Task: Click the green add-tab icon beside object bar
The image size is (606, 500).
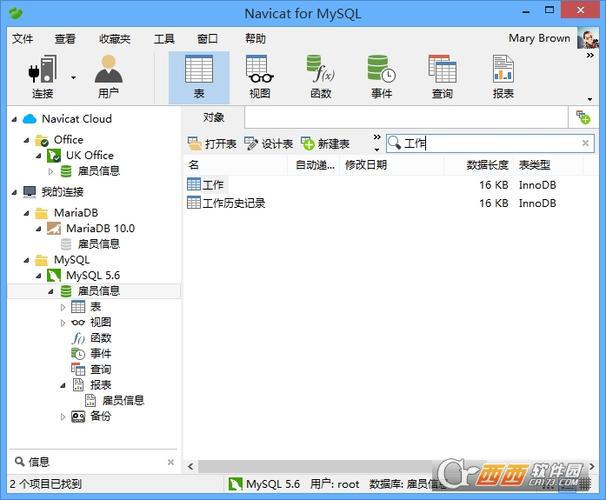Action: point(583,117)
